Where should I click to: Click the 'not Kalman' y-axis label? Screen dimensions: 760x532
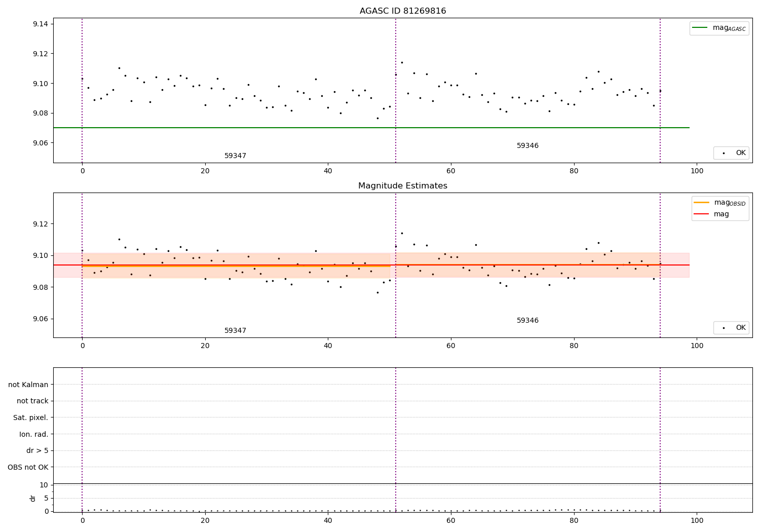tap(28, 385)
